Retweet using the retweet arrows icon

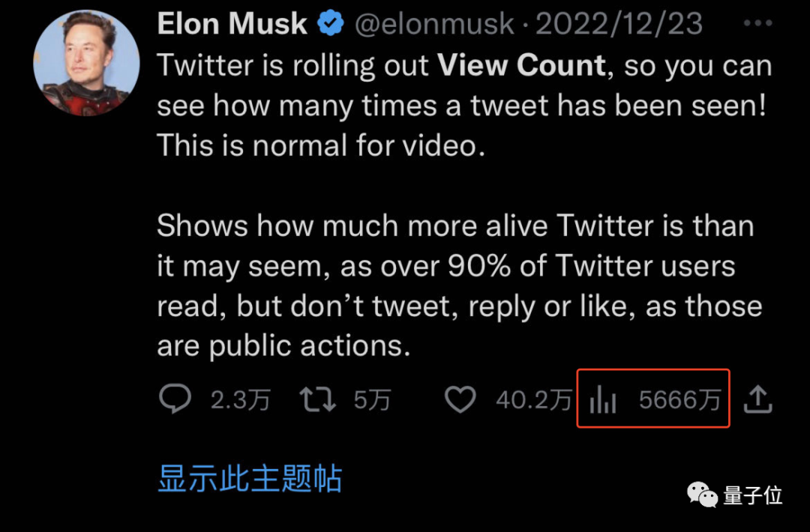coord(318,400)
